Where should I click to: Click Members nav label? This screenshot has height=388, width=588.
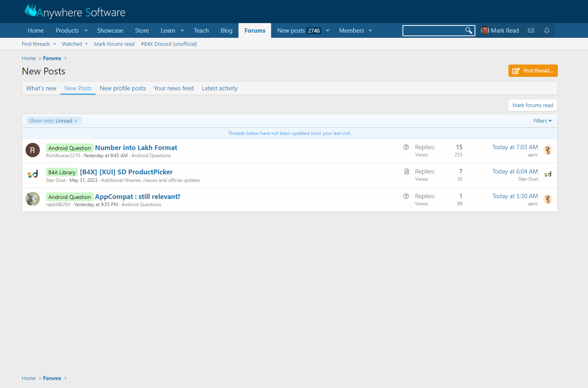point(352,31)
